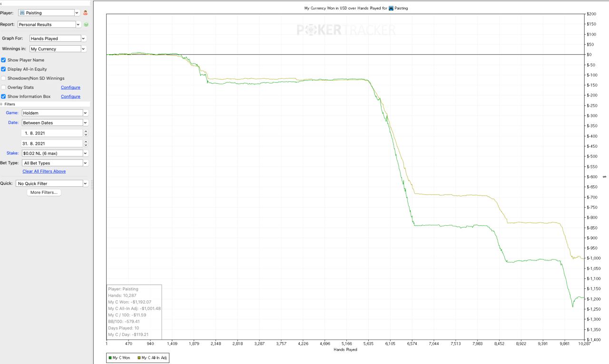Viewport: 609px width, 364px height.
Task: Enable Showdown/Non SD Winnings checkbox
Action: click(x=3, y=78)
